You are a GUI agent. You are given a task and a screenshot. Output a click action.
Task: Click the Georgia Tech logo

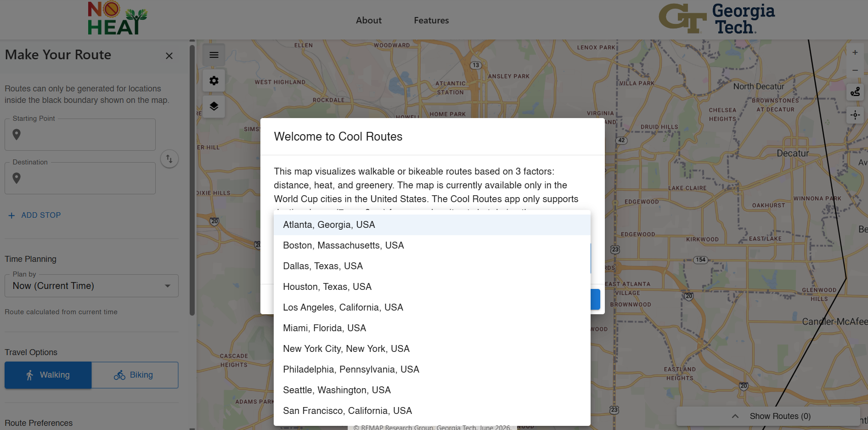717,19
